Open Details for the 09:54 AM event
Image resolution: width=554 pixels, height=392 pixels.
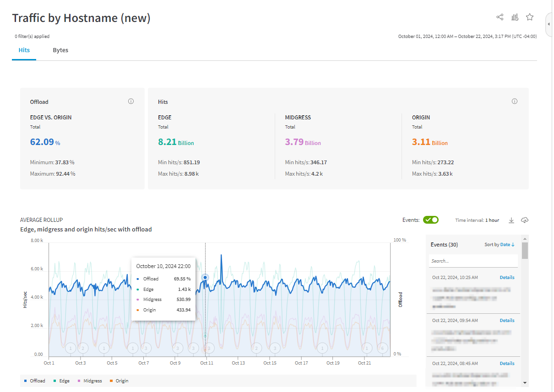click(x=507, y=321)
